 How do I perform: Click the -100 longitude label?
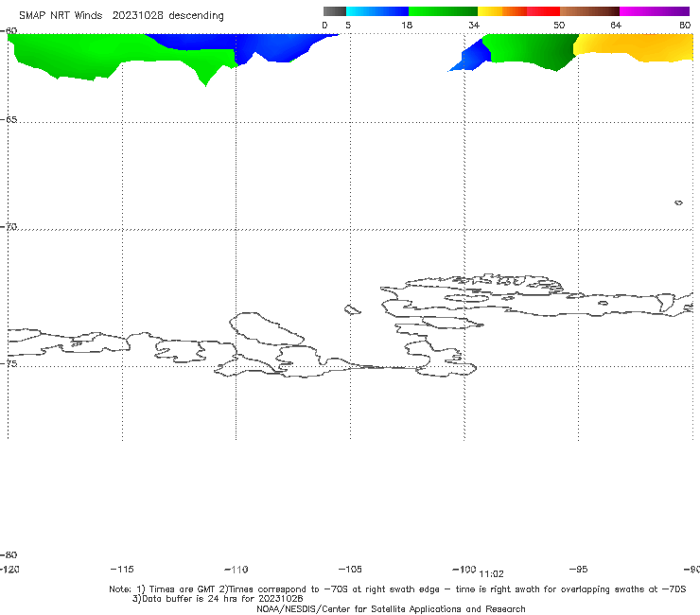click(464, 570)
